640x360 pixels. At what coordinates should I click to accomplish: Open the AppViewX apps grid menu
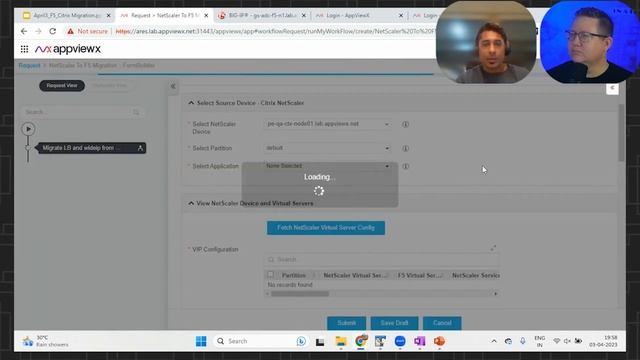[x=24, y=49]
